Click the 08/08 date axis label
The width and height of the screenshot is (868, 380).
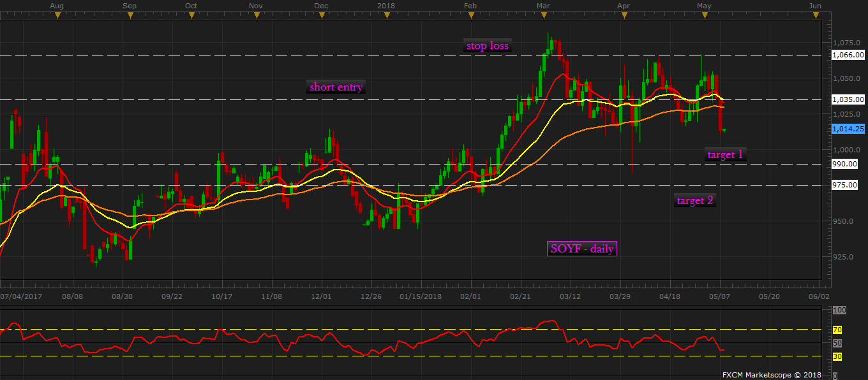(72, 296)
